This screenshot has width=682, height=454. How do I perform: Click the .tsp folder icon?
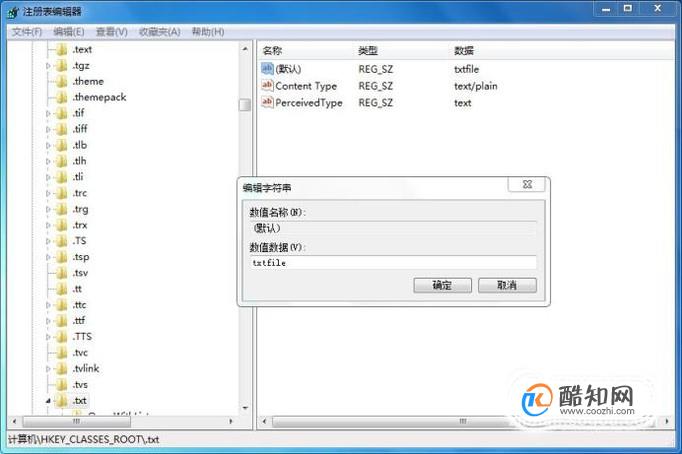click(62, 257)
